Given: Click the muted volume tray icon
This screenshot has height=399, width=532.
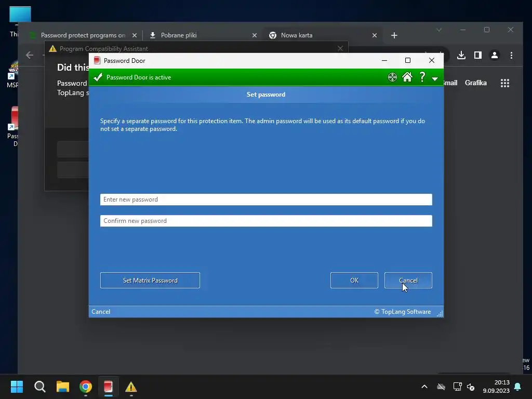Looking at the screenshot, I should click(471, 387).
